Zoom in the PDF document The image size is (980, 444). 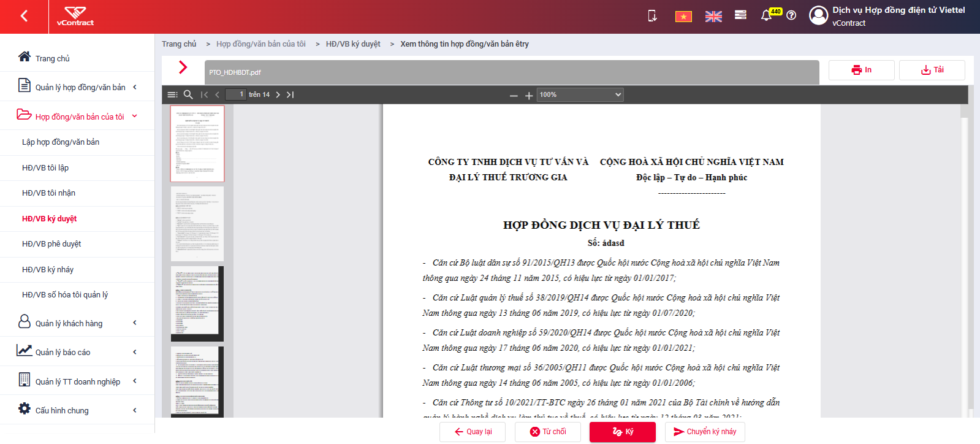[x=529, y=96]
